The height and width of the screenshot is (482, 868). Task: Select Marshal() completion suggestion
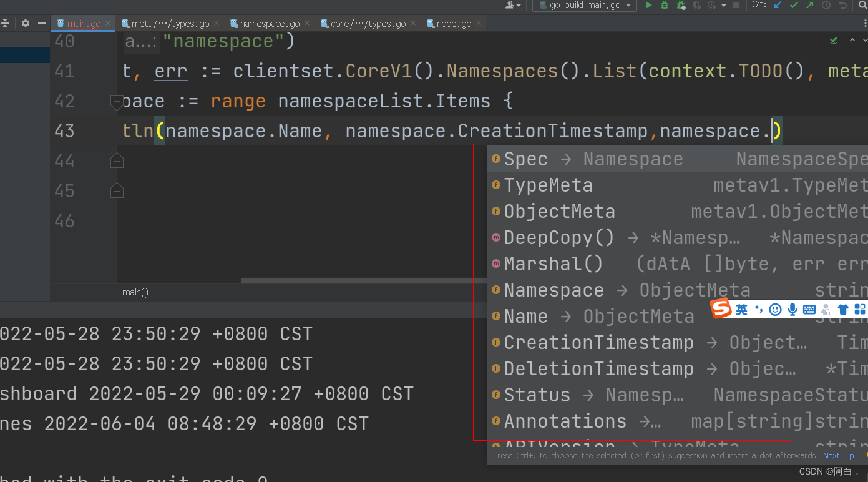(678, 264)
